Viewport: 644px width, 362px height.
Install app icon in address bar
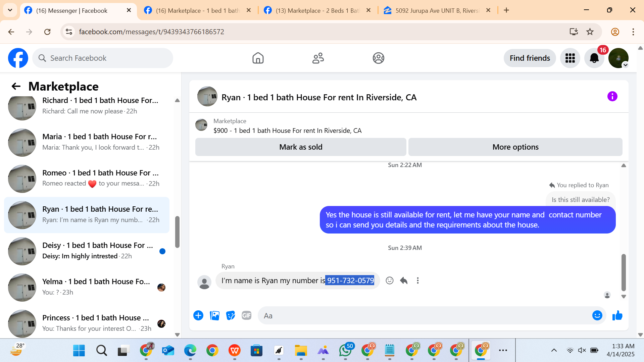pyautogui.click(x=574, y=32)
